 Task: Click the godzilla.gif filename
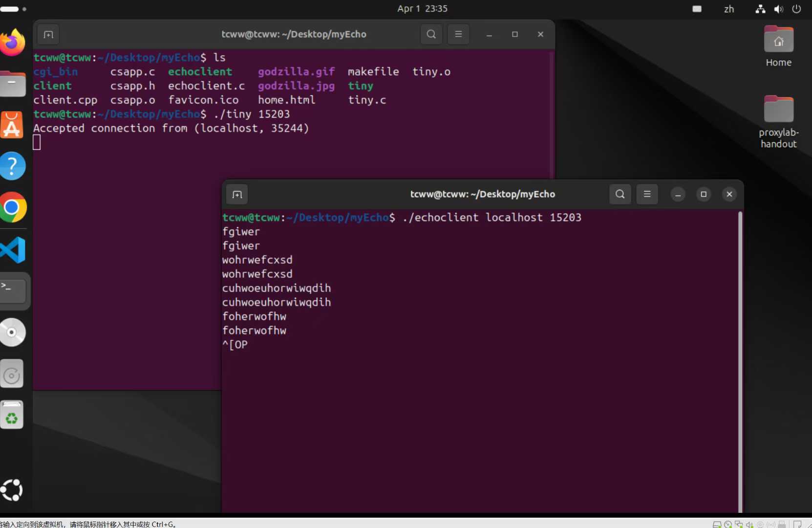[x=296, y=72]
